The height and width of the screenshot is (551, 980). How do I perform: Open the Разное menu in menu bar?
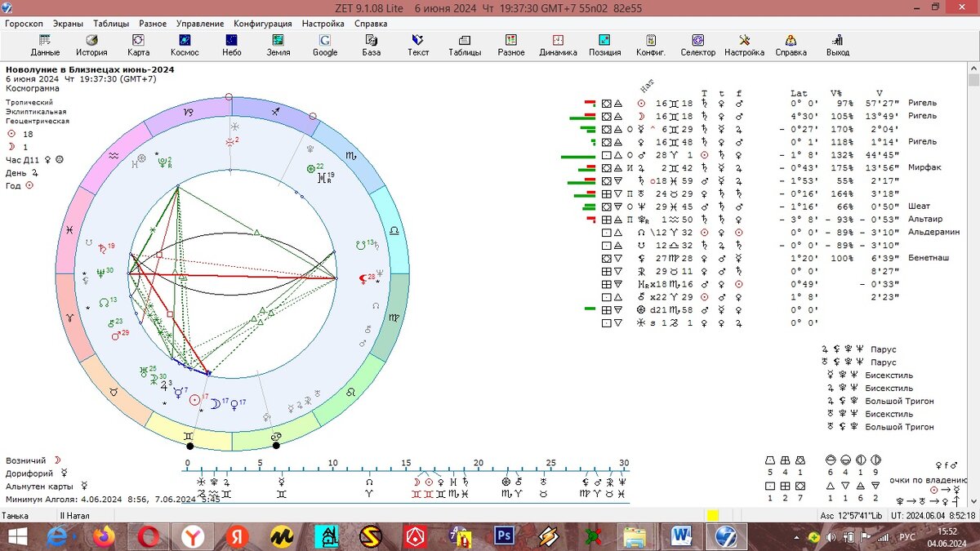(153, 24)
